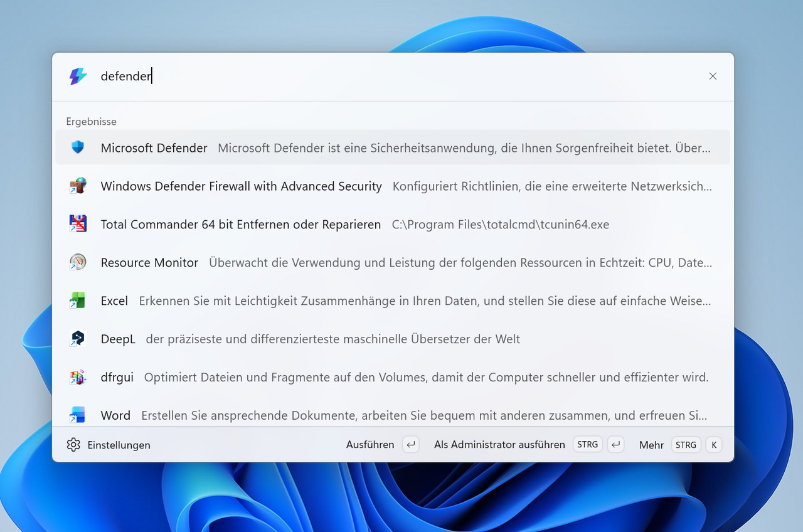The height and width of the screenshot is (532, 803).
Task: Select the "dfrgui" result title
Action: (117, 378)
